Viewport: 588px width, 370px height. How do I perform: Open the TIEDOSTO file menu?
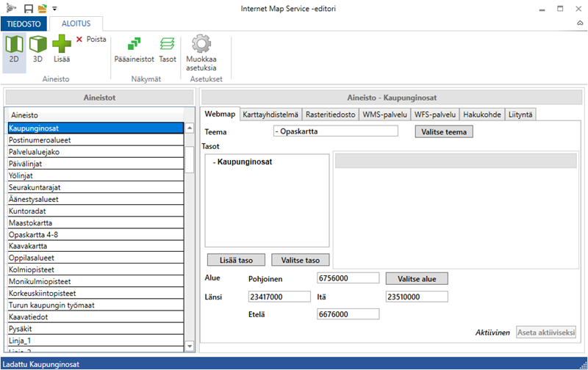24,23
